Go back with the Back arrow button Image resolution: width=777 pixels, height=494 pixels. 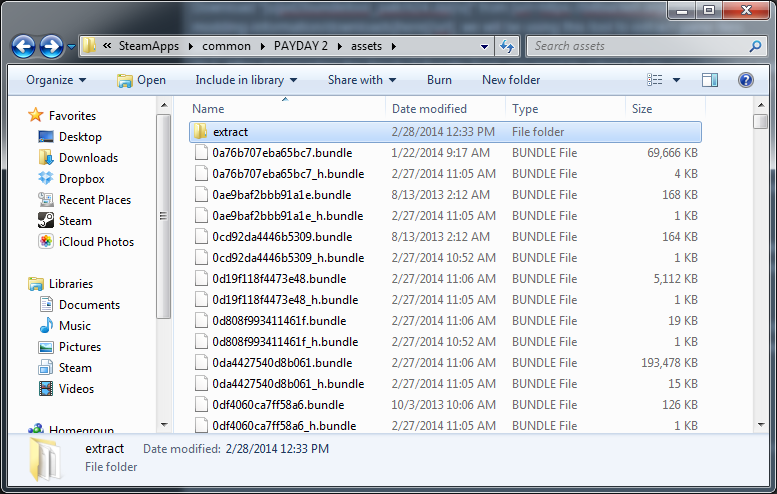point(23,47)
